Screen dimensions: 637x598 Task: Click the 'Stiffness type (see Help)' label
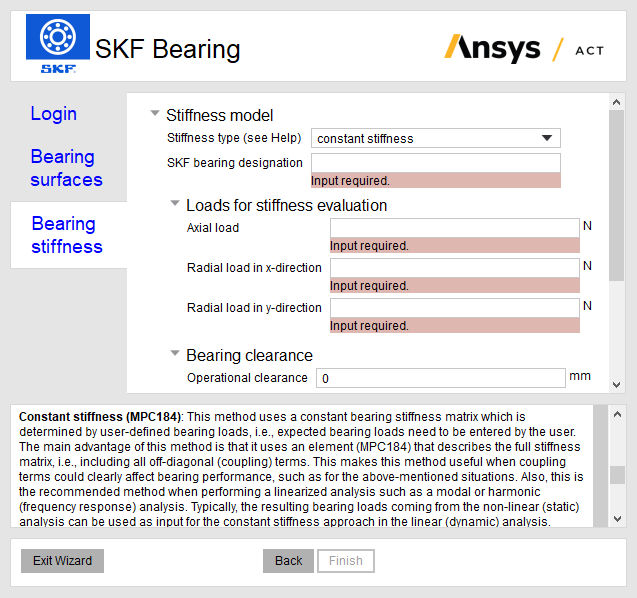pos(234,138)
